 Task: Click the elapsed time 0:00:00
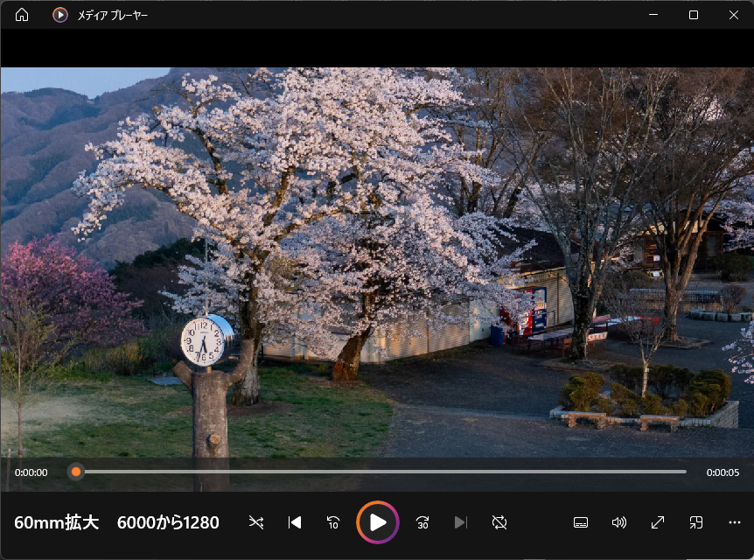point(31,472)
